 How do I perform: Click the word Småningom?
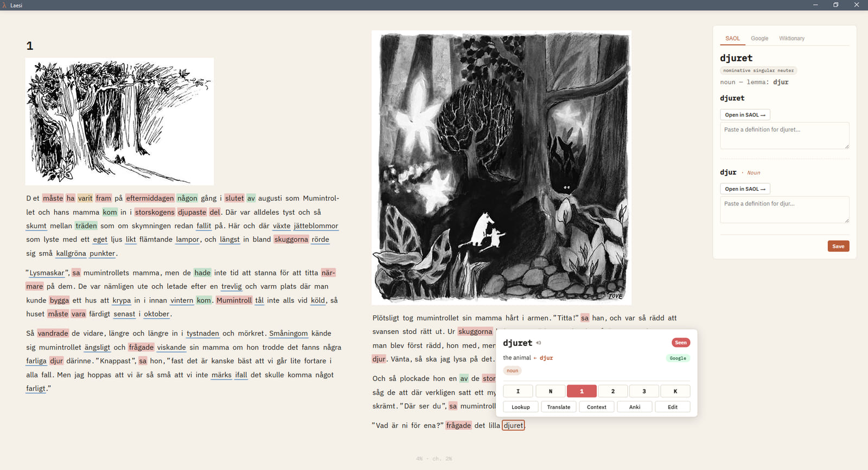pyautogui.click(x=289, y=333)
